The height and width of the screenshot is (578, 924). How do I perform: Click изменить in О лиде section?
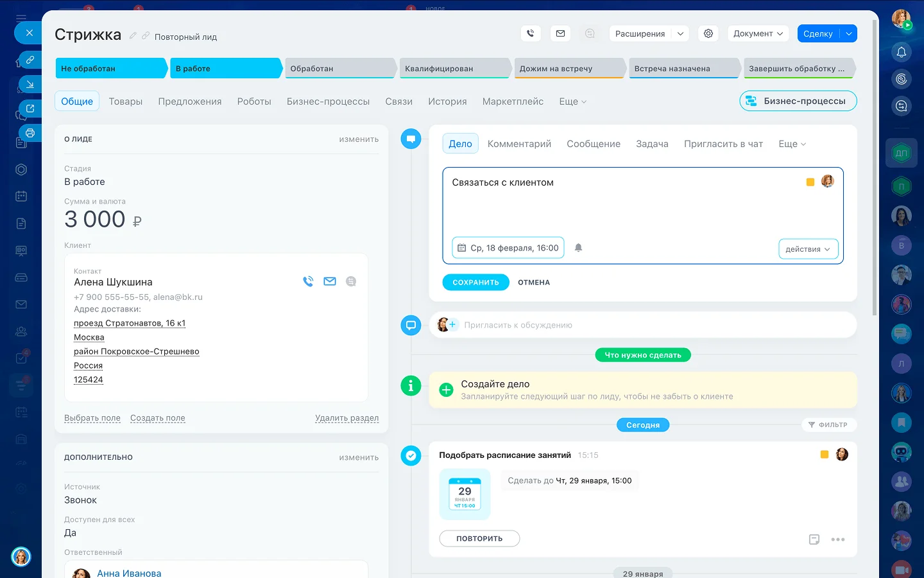pos(359,139)
